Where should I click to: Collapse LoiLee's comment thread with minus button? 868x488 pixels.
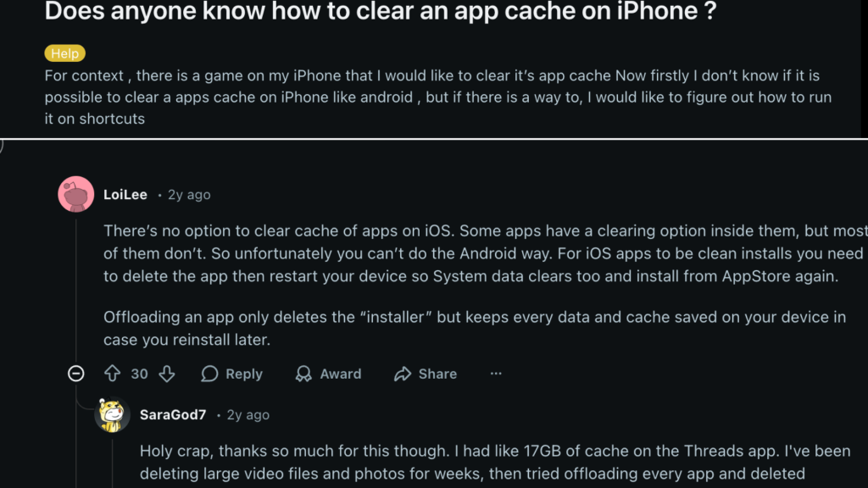75,374
